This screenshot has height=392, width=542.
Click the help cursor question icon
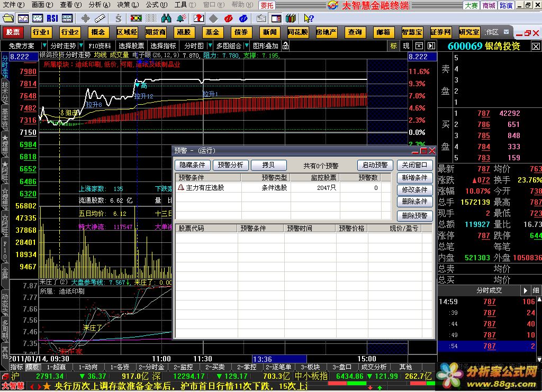click(x=309, y=19)
